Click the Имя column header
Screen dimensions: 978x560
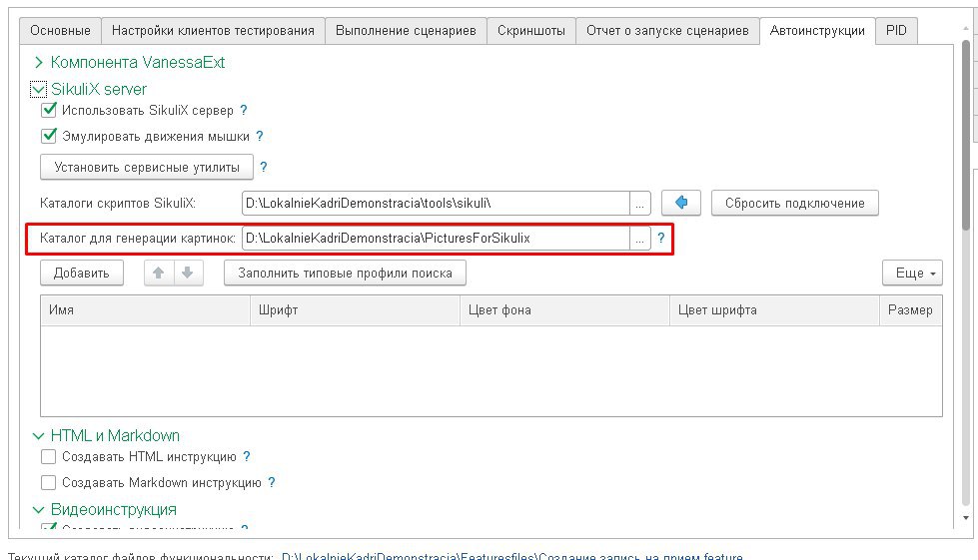click(145, 310)
